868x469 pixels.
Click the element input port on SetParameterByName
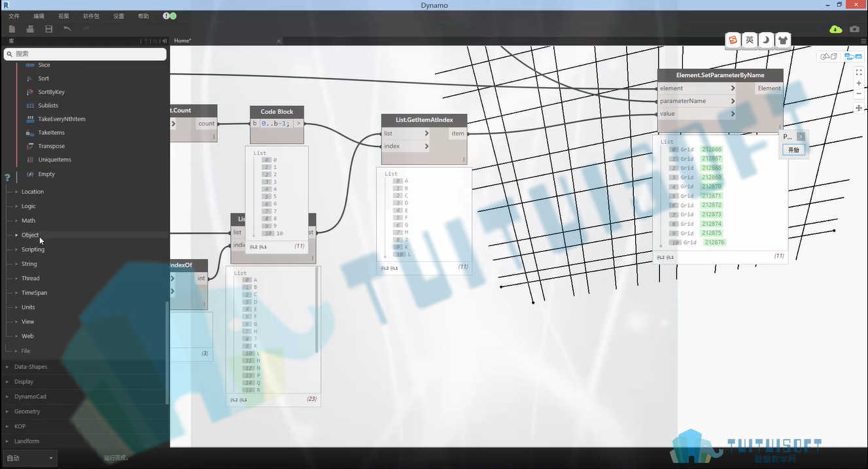[x=697, y=88]
